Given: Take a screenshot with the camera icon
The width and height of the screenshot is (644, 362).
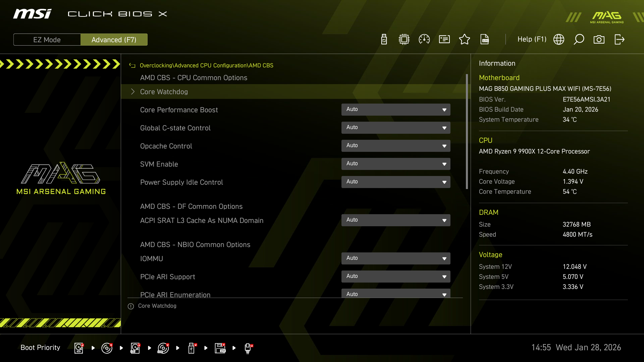Looking at the screenshot, I should (x=599, y=39).
